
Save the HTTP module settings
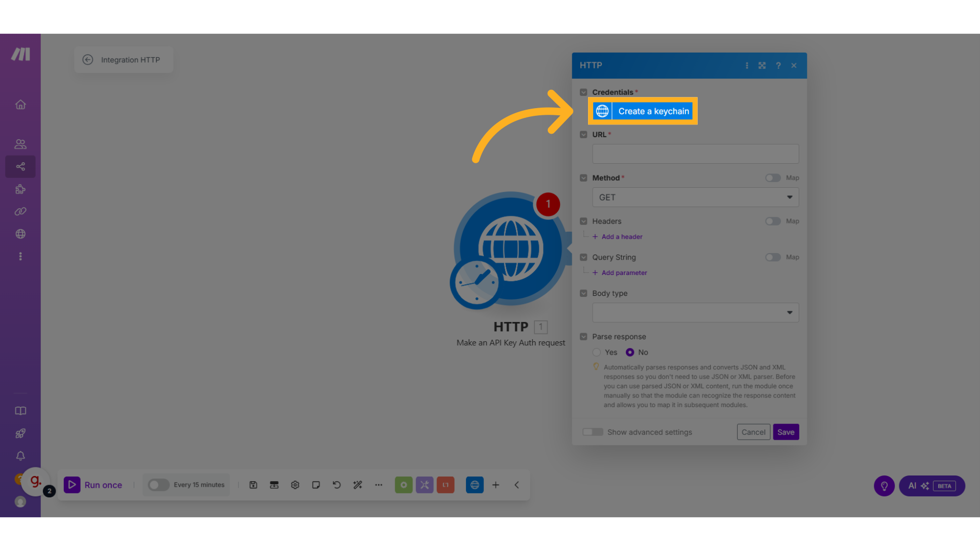pyautogui.click(x=786, y=432)
